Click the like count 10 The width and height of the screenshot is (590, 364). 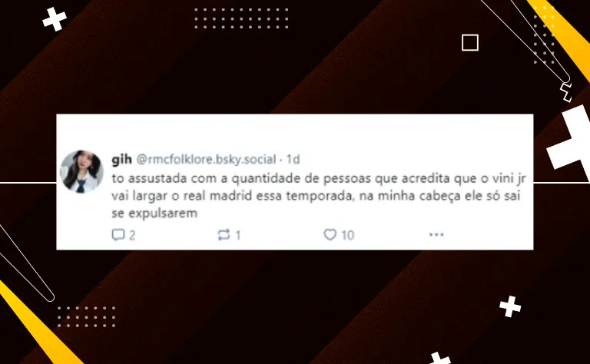point(348,236)
